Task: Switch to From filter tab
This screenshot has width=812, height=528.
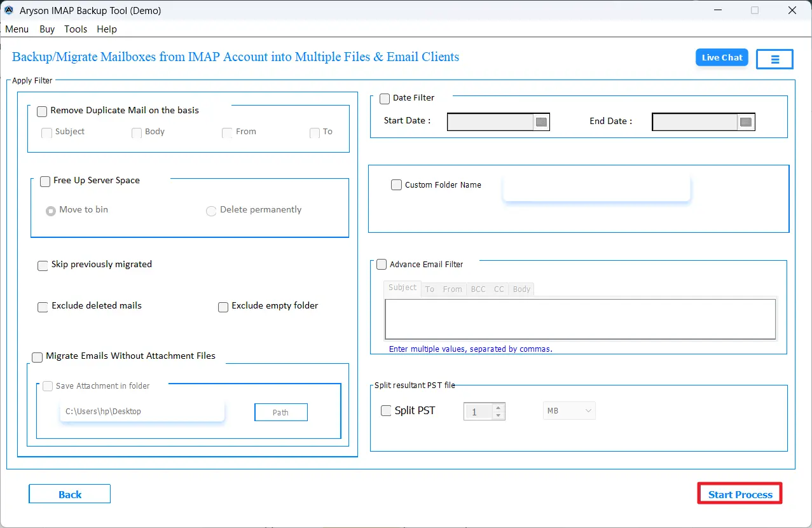Action: 452,289
